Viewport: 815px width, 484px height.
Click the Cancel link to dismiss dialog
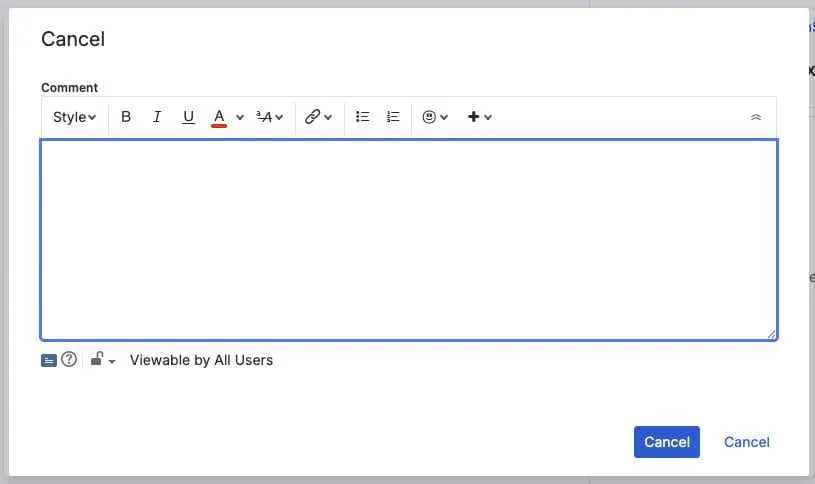(x=746, y=442)
